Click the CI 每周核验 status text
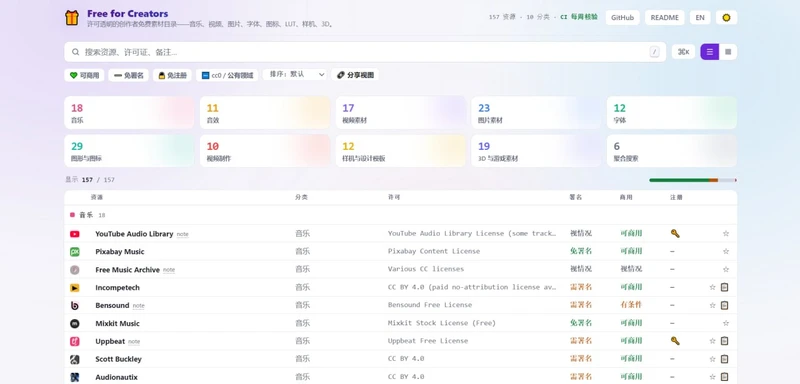800x384 pixels. [x=579, y=17]
